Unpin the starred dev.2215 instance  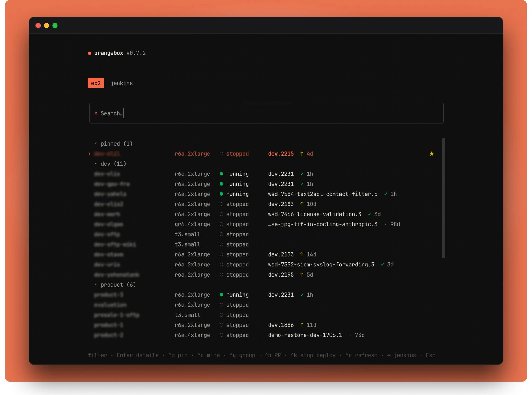(x=432, y=153)
